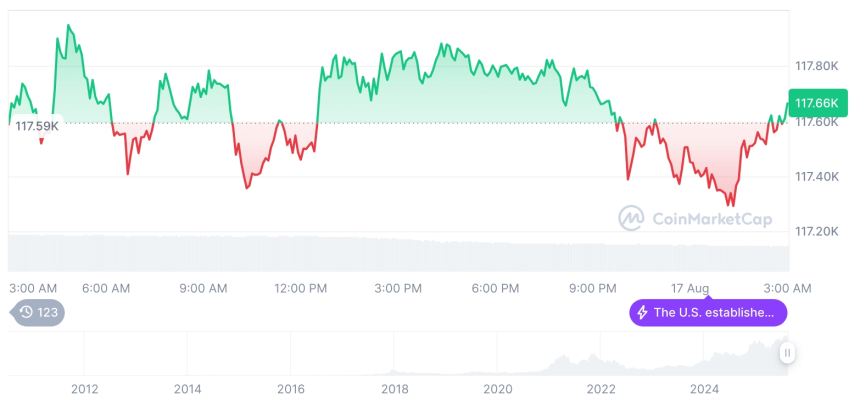860x401 pixels.
Task: Select 2024 on the mini timeline
Action: [x=704, y=388]
